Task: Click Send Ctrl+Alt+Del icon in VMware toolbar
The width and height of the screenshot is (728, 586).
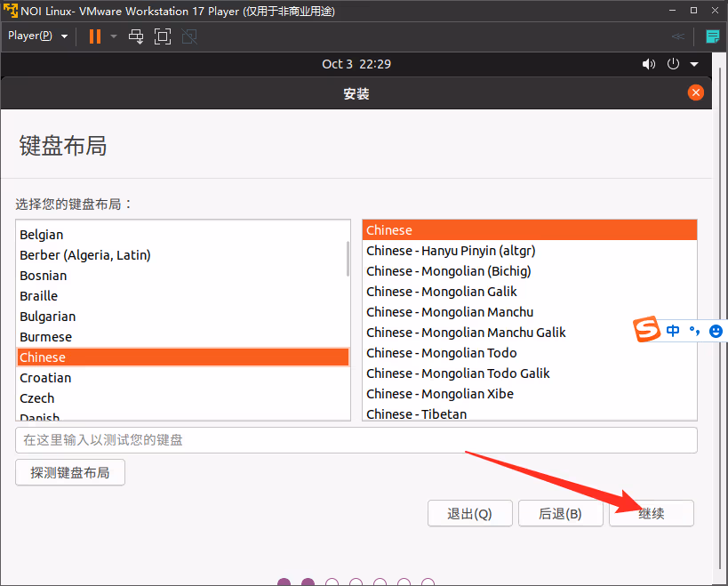Action: 136,36
